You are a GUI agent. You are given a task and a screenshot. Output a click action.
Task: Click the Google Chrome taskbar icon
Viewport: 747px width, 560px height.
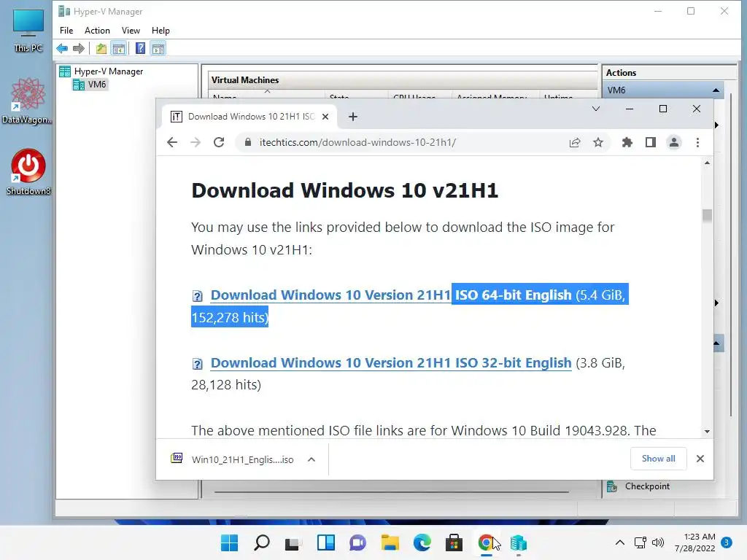tap(485, 542)
